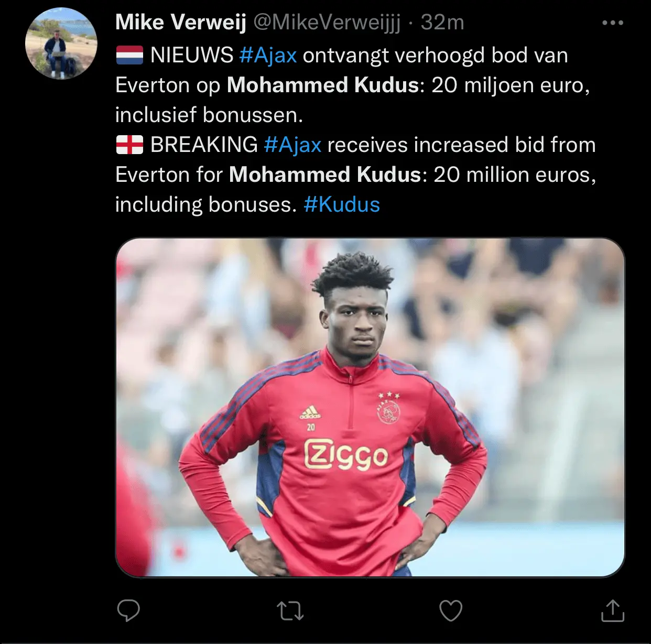Click the Ajax crest in photo
This screenshot has width=651, height=644.
click(389, 411)
